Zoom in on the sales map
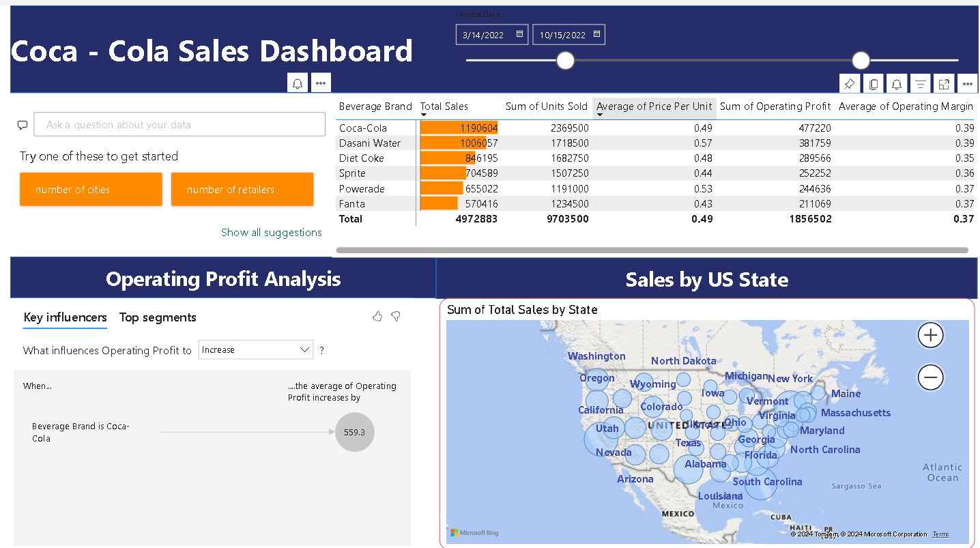The width and height of the screenshot is (980, 548). point(930,335)
